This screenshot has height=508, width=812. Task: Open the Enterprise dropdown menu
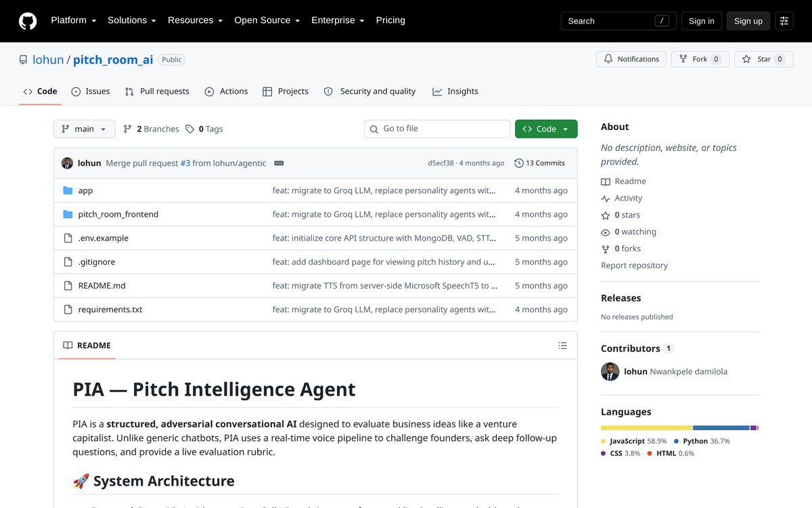coord(338,20)
